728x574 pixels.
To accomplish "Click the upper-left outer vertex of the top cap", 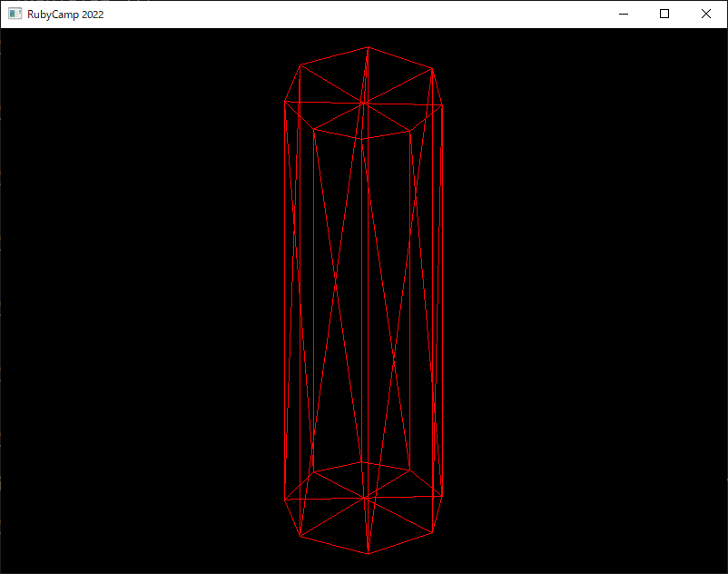I will click(300, 65).
